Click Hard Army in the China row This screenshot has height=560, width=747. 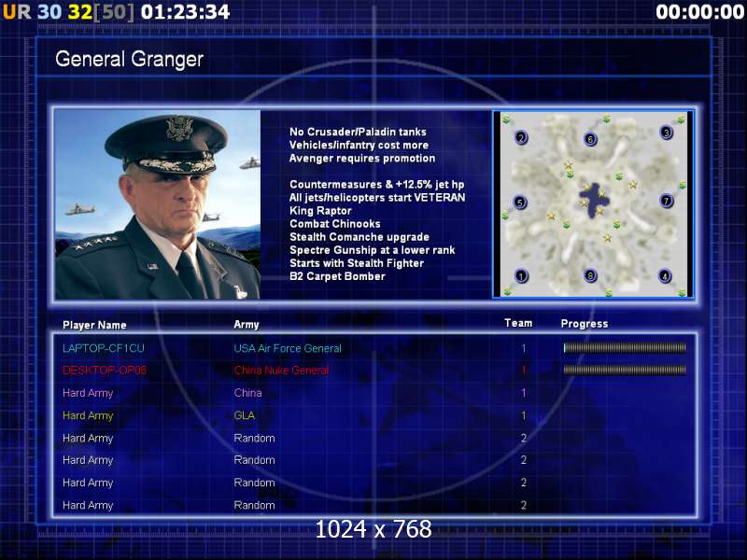coord(88,393)
